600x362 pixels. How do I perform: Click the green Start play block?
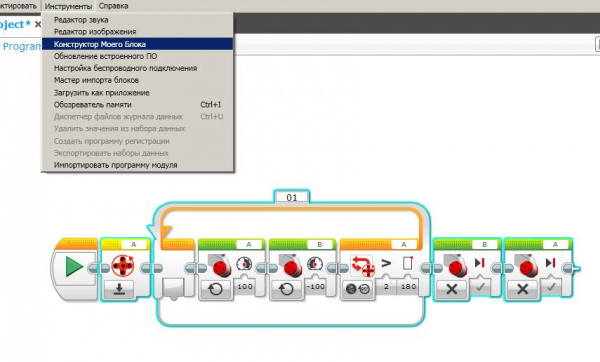coord(74,267)
